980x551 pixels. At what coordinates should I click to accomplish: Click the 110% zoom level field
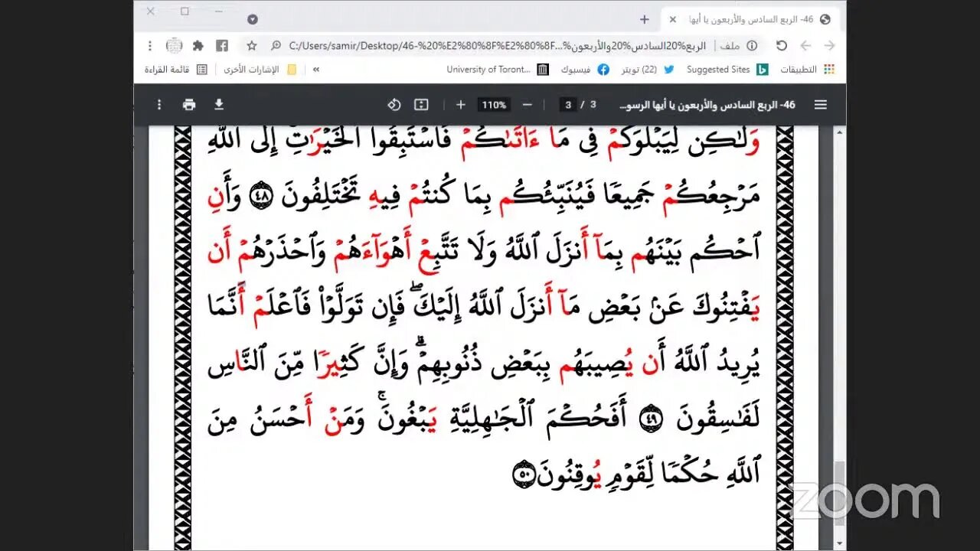494,105
